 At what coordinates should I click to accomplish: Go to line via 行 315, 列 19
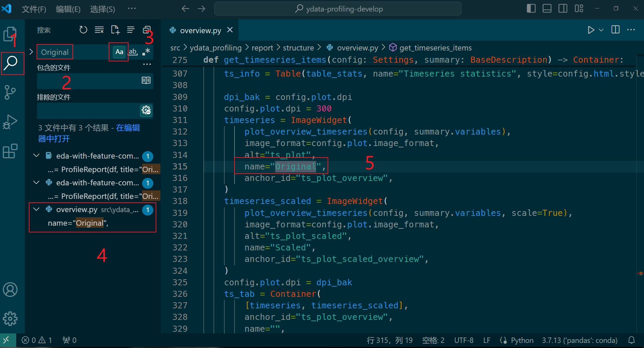point(390,340)
